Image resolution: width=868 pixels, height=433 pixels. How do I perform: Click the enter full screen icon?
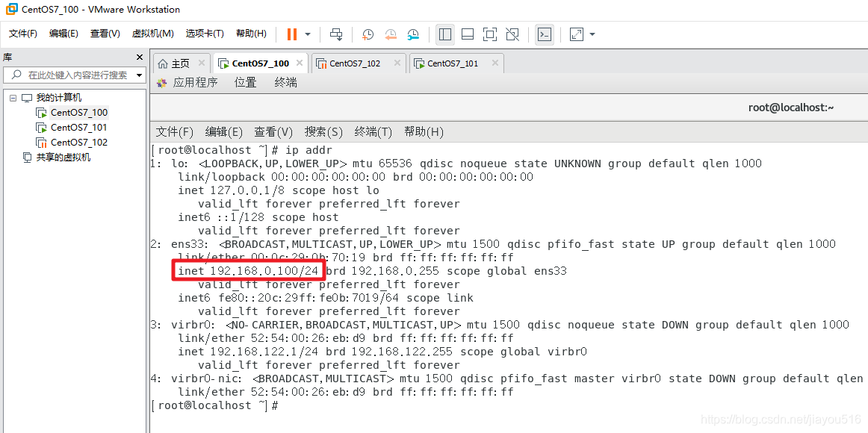point(489,34)
